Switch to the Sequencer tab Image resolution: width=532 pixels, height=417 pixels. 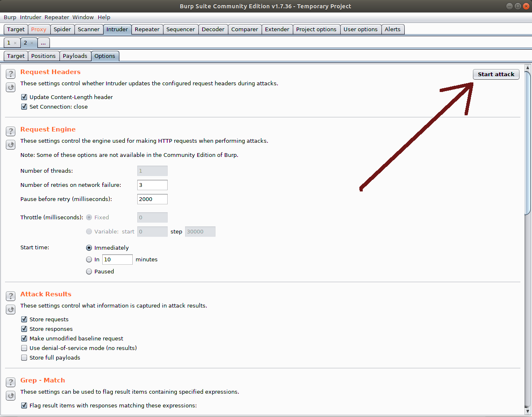(181, 29)
